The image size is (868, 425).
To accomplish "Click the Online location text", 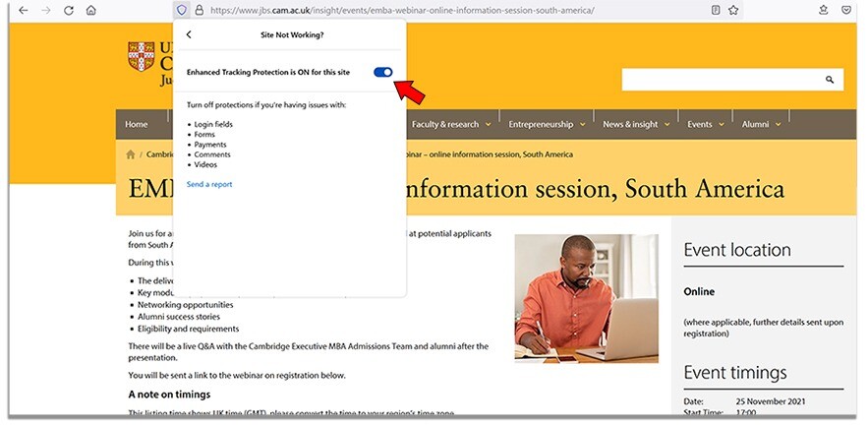I will tap(699, 291).
